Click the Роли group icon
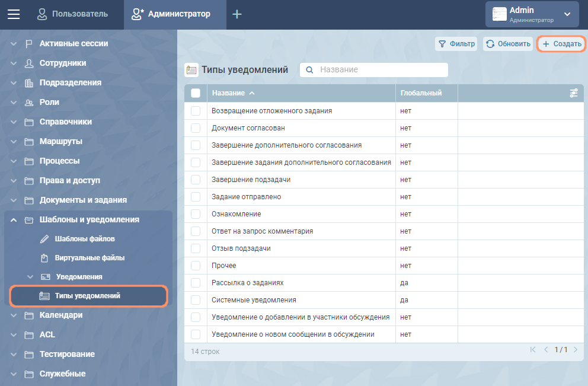 [x=28, y=103]
